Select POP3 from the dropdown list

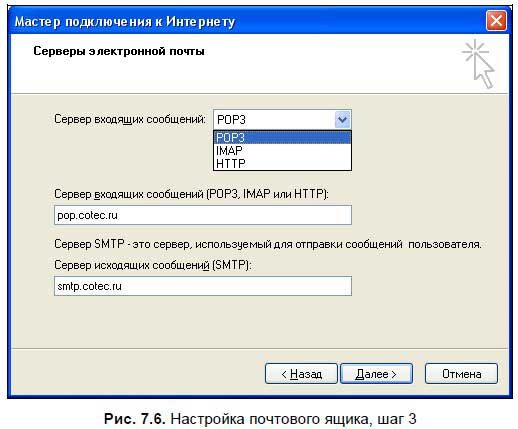pos(282,137)
